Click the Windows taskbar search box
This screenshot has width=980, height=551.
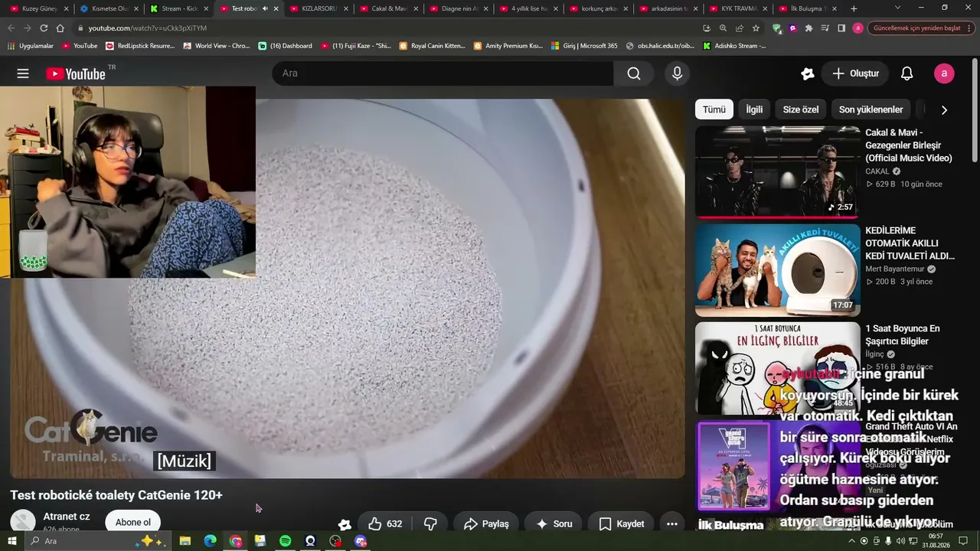pyautogui.click(x=100, y=541)
